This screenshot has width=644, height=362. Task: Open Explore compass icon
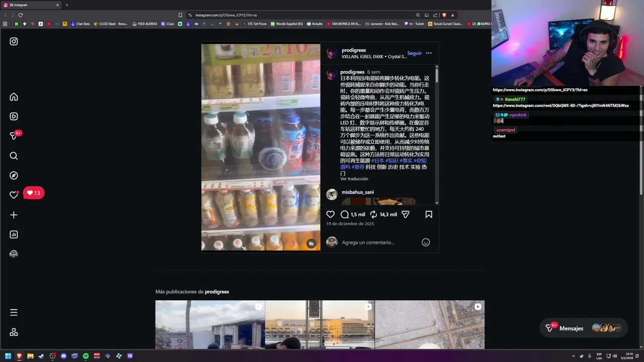[14, 175]
